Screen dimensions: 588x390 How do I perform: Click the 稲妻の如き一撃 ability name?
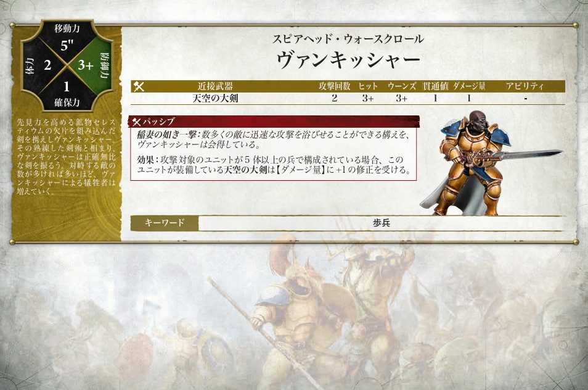coord(167,135)
